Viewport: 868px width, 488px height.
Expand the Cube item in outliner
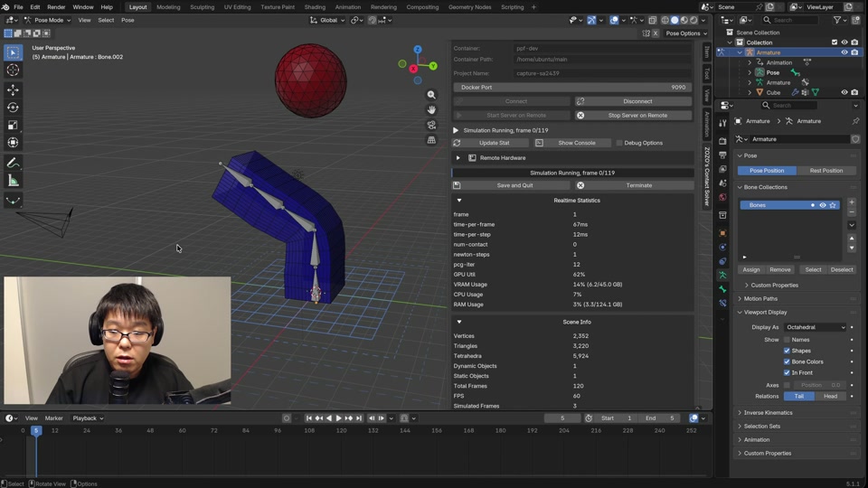pyautogui.click(x=750, y=92)
